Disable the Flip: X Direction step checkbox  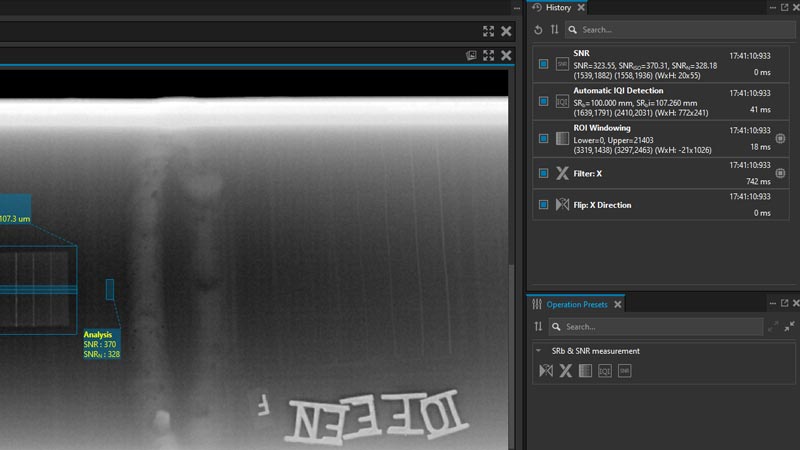point(543,205)
